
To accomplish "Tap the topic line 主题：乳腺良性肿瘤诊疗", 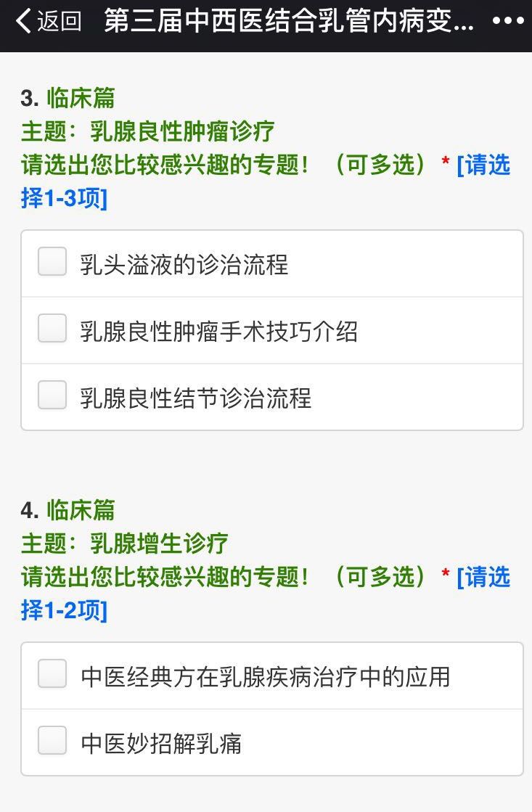I will [x=147, y=131].
